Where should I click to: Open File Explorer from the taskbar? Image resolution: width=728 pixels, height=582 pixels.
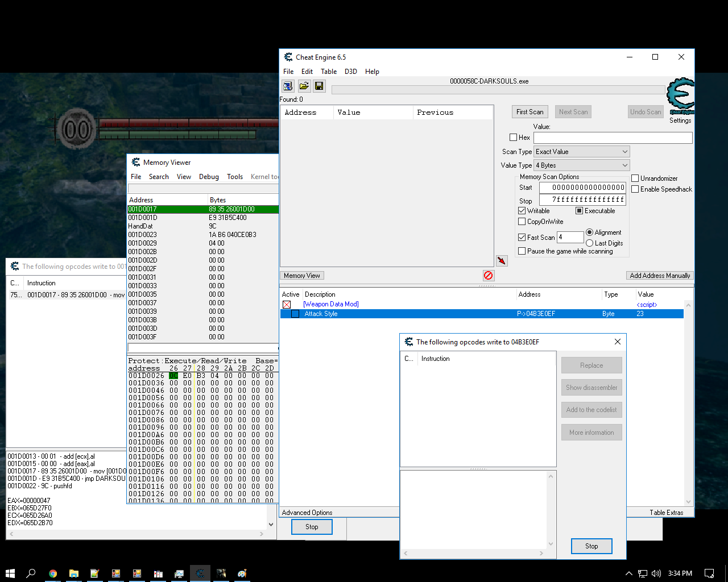pos(74,573)
